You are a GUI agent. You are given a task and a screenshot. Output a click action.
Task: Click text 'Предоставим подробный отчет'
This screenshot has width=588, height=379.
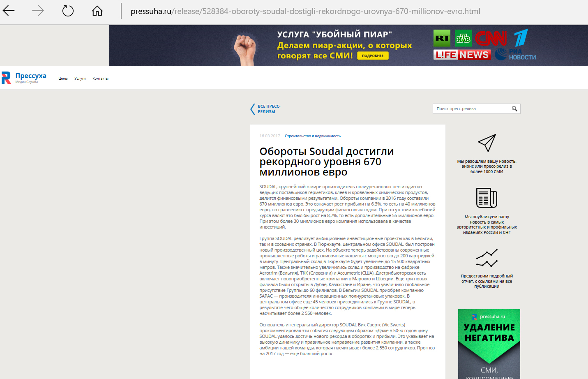click(487, 281)
